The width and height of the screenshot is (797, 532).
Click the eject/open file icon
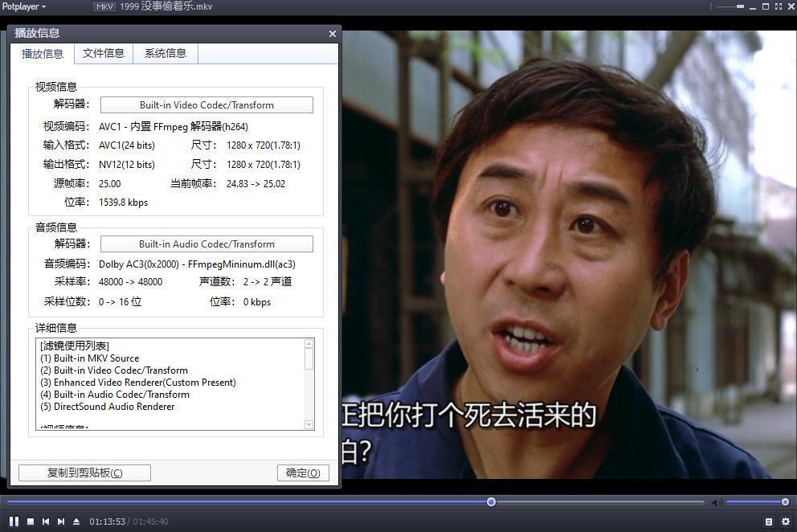76,522
